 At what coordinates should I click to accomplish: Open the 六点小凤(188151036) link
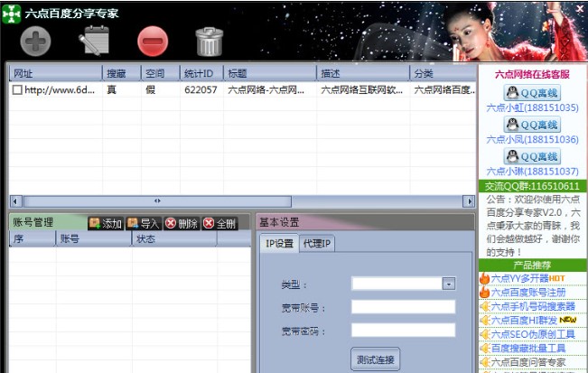[x=533, y=140]
